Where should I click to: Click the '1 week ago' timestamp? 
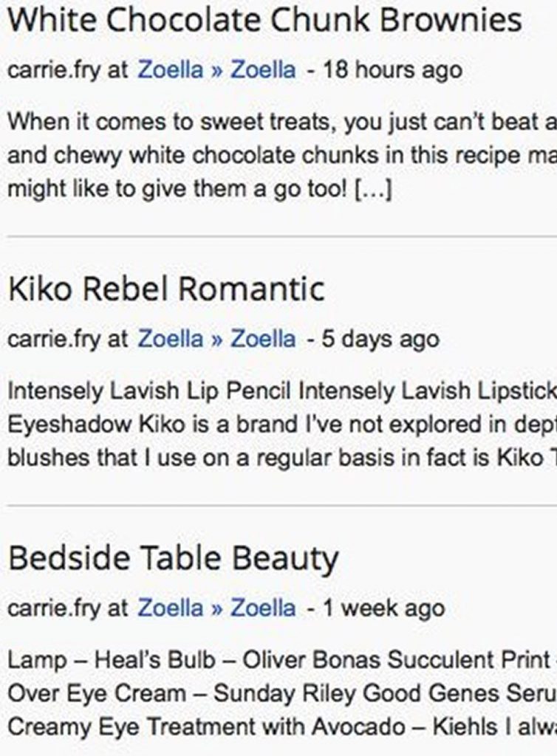pos(384,608)
